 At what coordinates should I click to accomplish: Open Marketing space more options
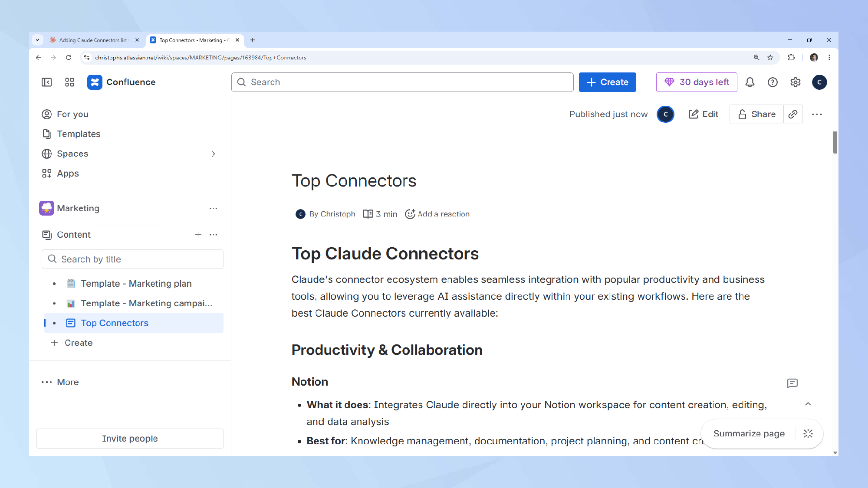(213, 208)
